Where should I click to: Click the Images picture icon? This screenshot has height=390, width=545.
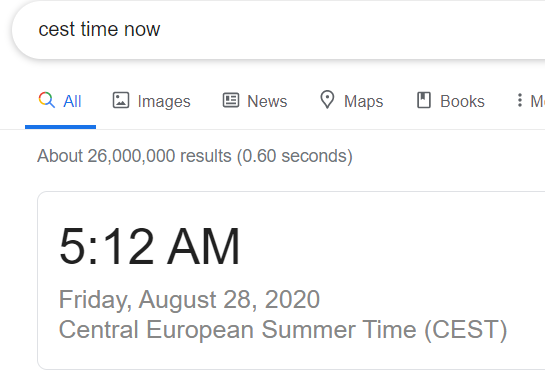121,100
